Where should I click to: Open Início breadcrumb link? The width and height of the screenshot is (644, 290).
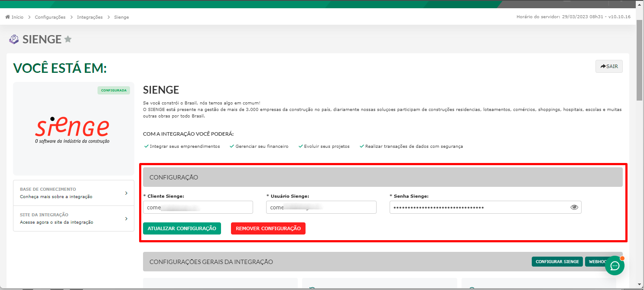tap(17, 17)
